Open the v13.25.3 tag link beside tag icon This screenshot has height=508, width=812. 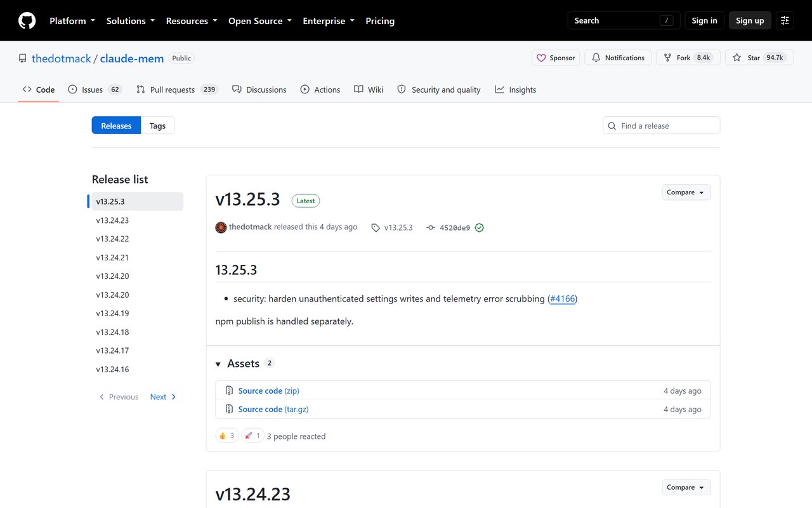[398, 227]
